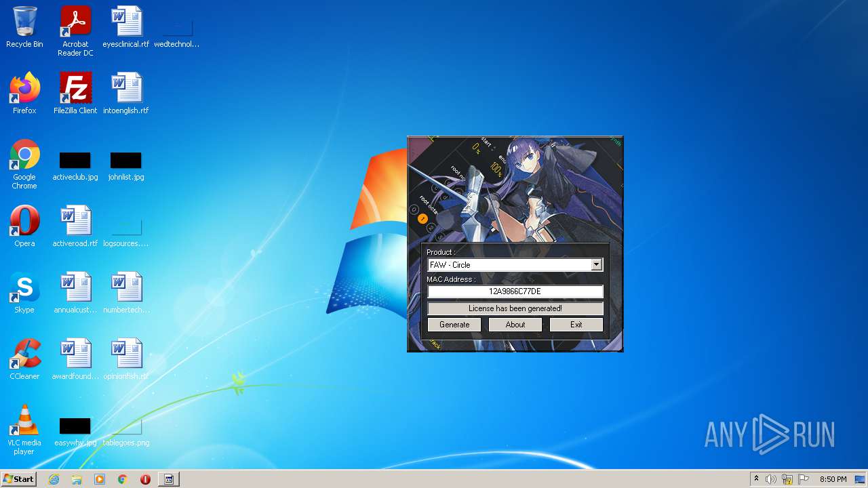Launch Google Chrome desktop shortcut
The height and width of the screenshot is (488, 868).
[x=24, y=164]
